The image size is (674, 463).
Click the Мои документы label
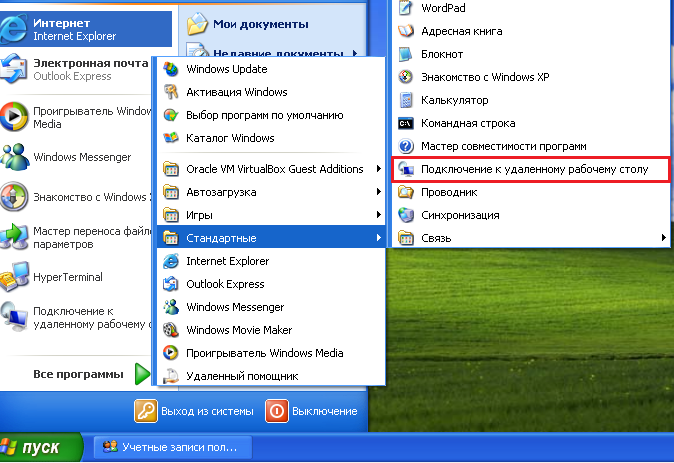tap(261, 25)
